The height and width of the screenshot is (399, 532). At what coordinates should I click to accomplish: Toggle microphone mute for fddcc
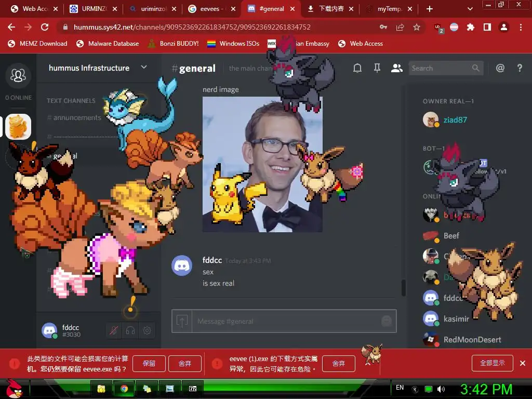click(x=114, y=330)
